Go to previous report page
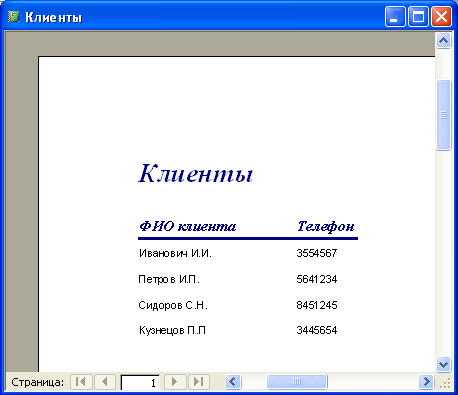458x395 pixels. tap(105, 382)
